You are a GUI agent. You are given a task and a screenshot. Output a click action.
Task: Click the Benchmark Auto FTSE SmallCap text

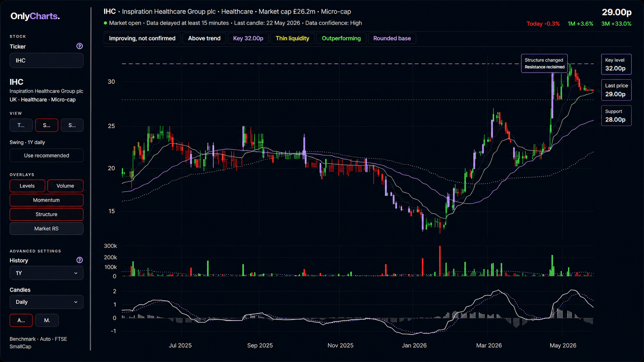[x=38, y=343]
